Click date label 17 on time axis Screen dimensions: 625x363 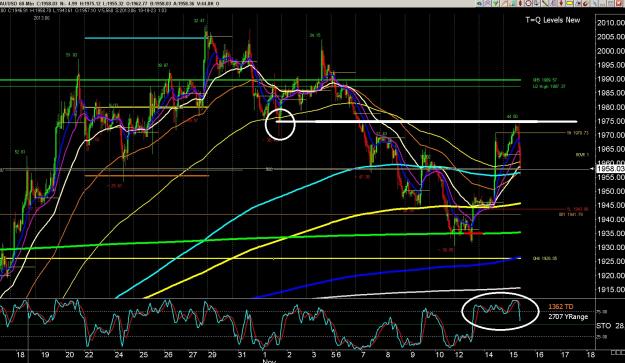tap(565, 355)
